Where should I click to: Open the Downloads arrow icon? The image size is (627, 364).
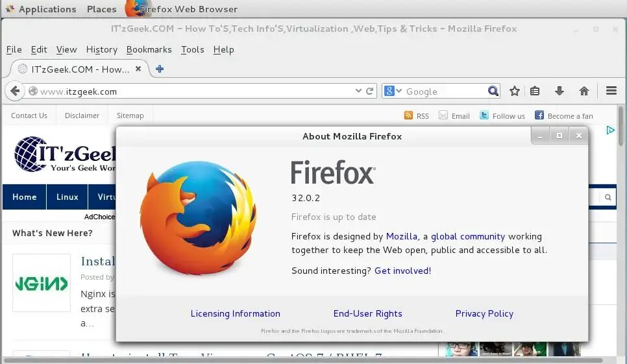[559, 91]
